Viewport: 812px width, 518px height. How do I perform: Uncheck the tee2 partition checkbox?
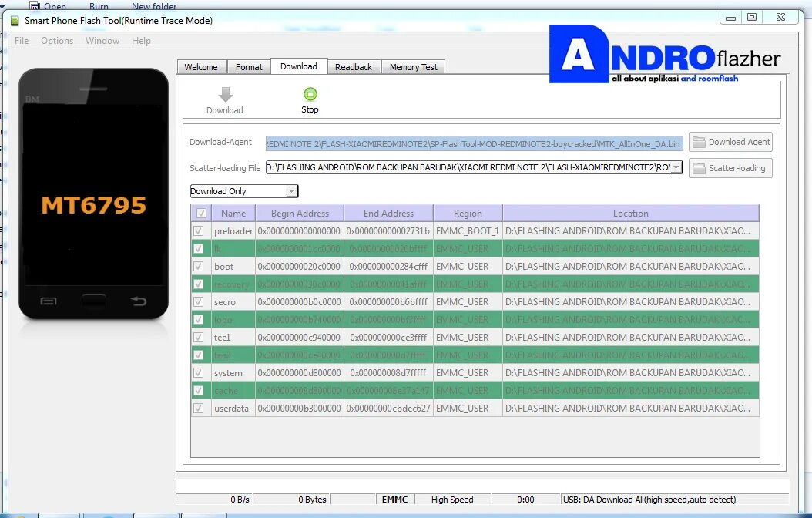[x=198, y=355]
